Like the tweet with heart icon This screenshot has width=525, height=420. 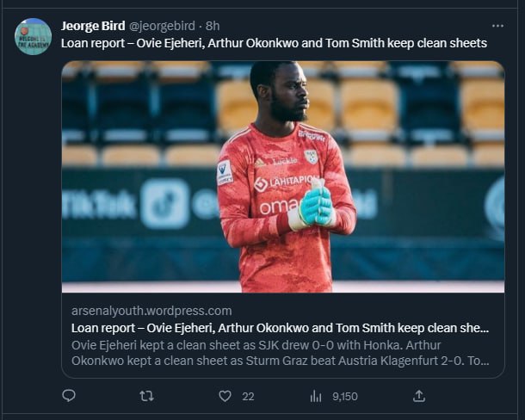tap(225, 396)
